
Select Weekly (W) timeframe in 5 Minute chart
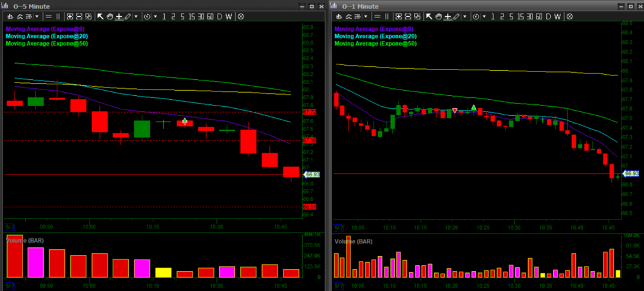[x=229, y=15]
